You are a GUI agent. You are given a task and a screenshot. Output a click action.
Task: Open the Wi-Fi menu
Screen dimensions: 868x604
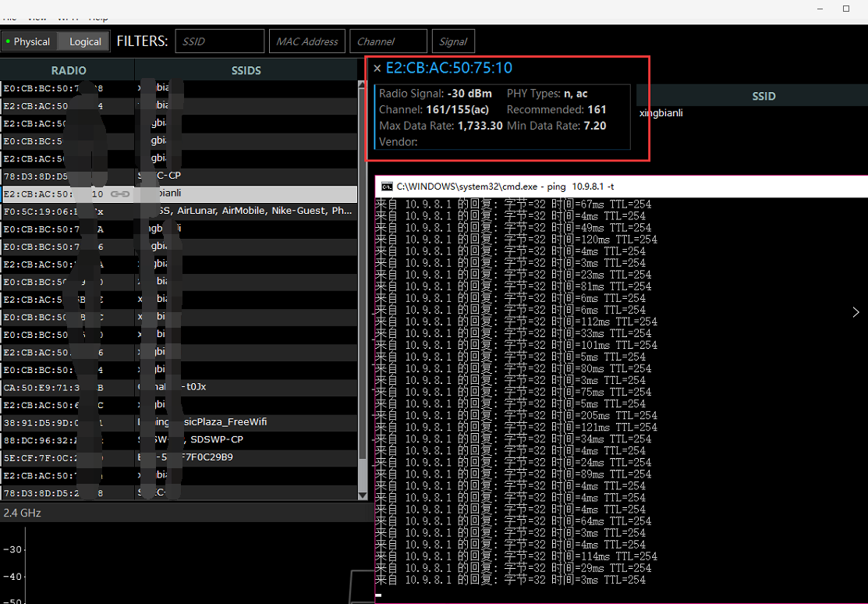69,17
